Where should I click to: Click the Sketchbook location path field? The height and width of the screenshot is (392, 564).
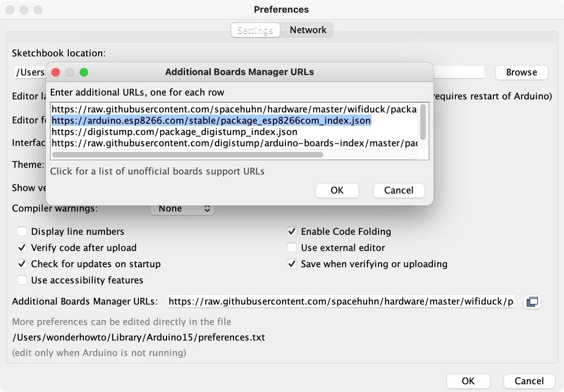pyautogui.click(x=249, y=72)
